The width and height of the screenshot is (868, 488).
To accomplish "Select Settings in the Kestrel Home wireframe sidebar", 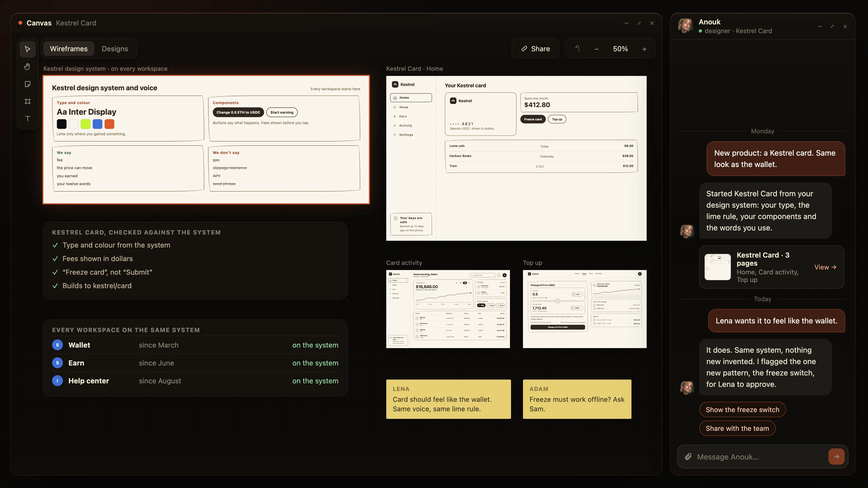I will point(411,135).
